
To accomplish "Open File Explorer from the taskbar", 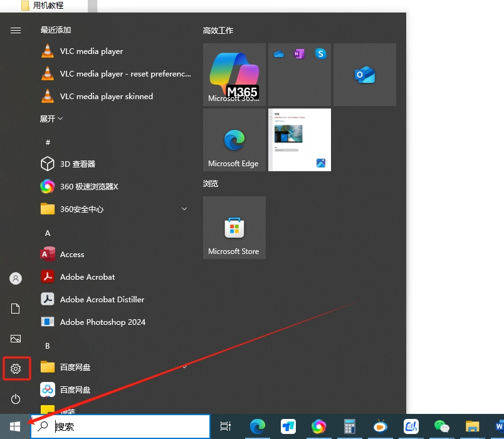I will pyautogui.click(x=472, y=426).
